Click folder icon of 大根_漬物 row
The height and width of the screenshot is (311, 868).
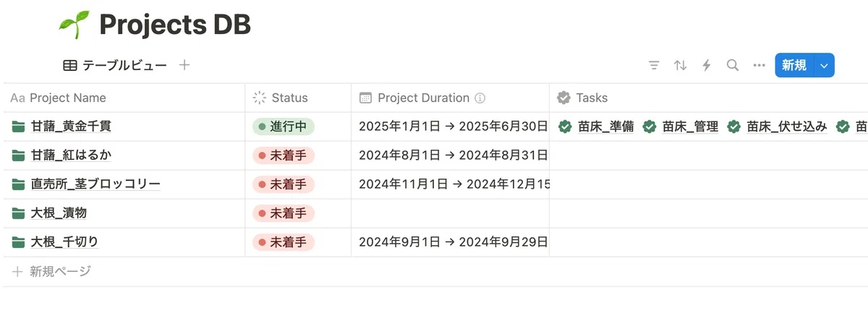[x=18, y=213]
